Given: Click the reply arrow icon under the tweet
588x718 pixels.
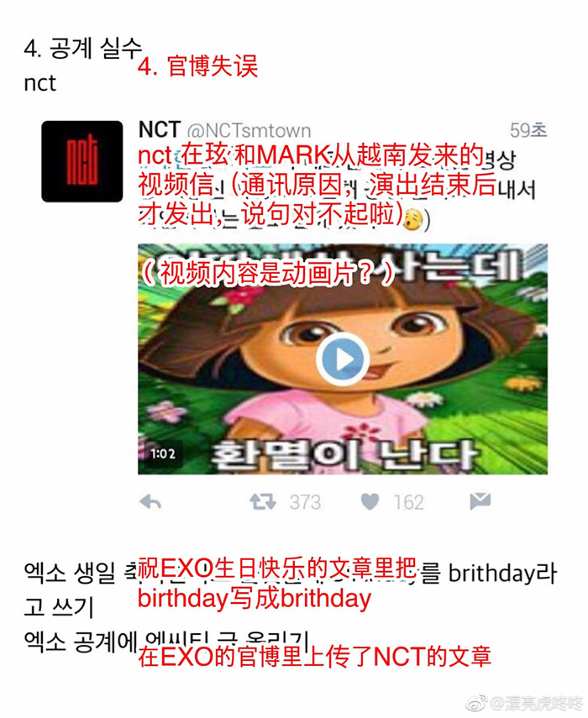Looking at the screenshot, I should (x=150, y=502).
